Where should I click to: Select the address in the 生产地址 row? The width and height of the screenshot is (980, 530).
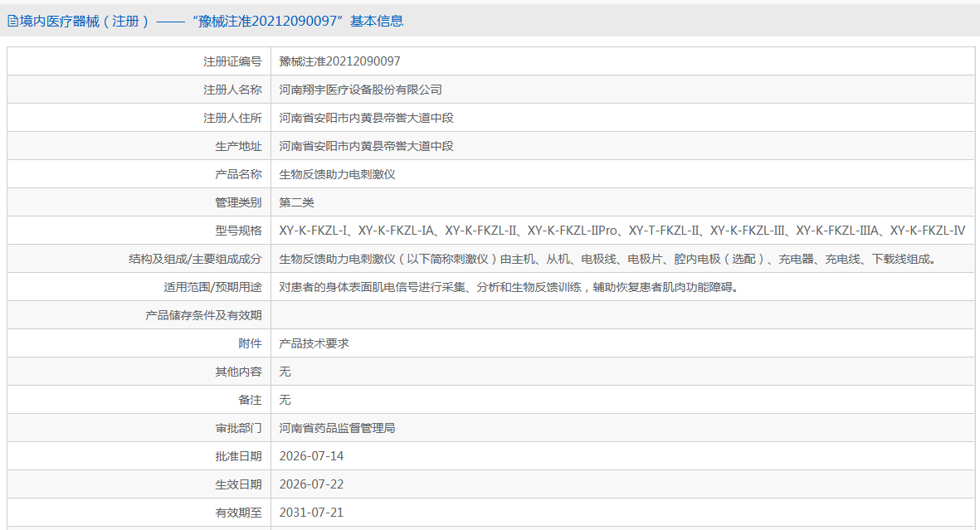(366, 146)
